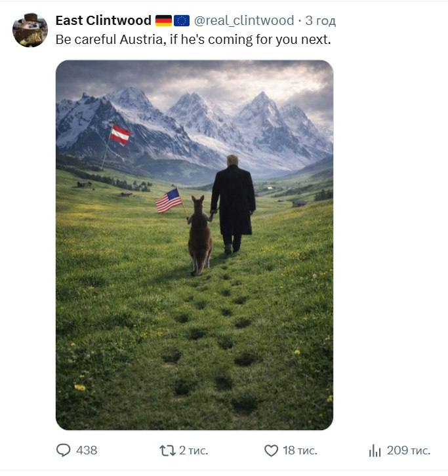This screenshot has height=476, width=448.
Task: Click the East Clintwood display name
Action: click(x=103, y=21)
